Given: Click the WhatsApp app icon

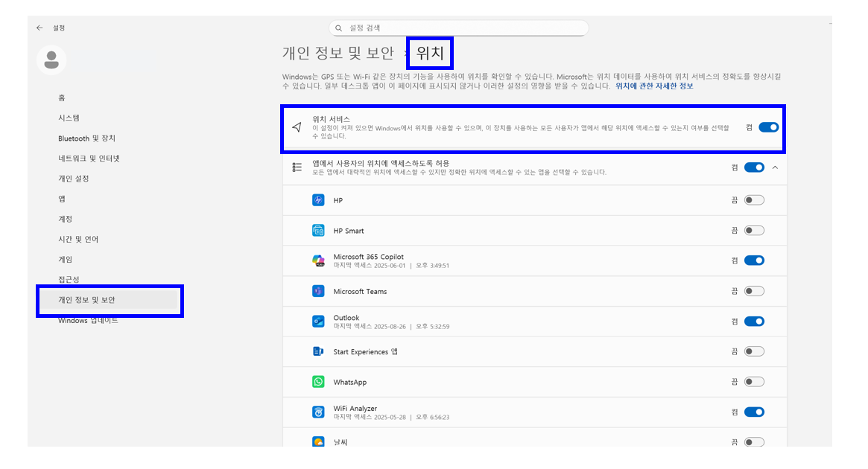Looking at the screenshot, I should pos(318,382).
